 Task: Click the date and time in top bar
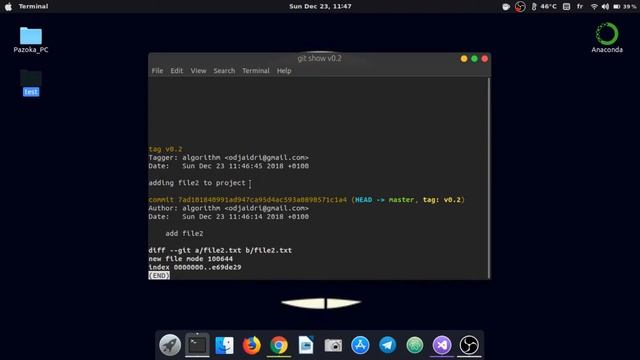[320, 7]
